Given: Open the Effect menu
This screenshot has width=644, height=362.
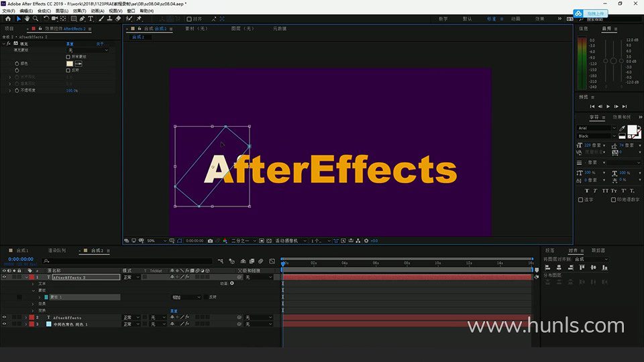Looking at the screenshot, I should tap(79, 11).
